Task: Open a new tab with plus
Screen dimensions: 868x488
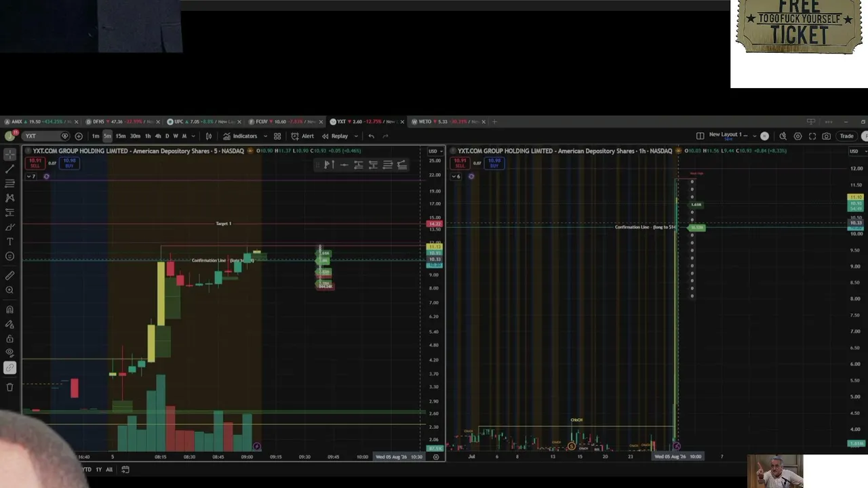Action: pyautogui.click(x=494, y=122)
